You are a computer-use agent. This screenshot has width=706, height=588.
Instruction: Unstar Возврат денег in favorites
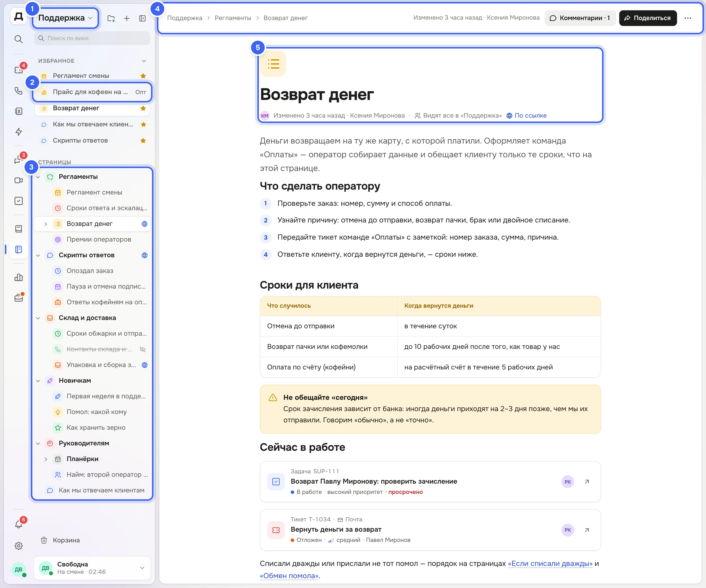[143, 108]
